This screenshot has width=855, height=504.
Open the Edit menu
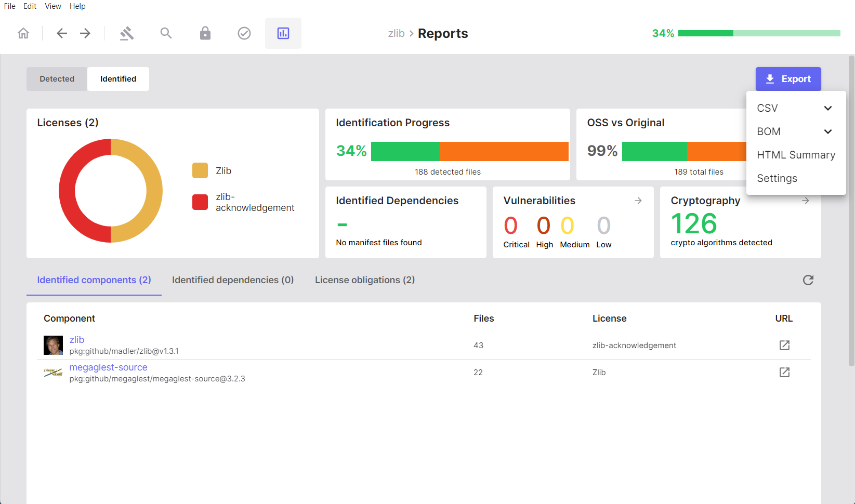30,6
